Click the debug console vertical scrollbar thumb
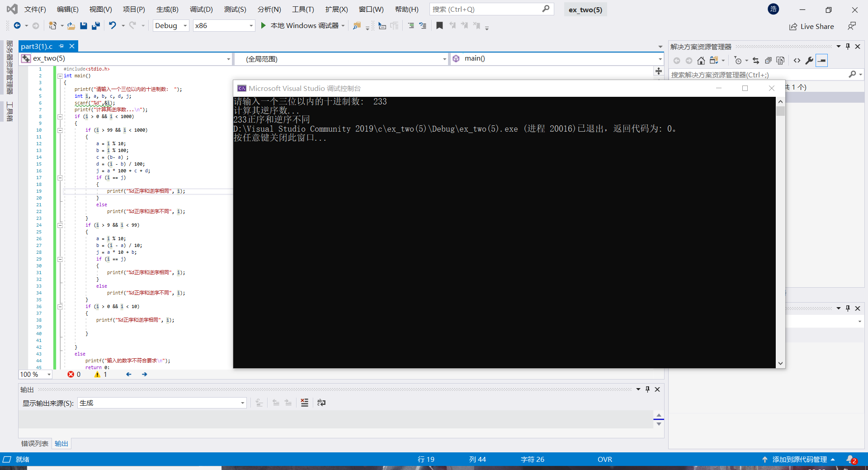Screen dimensions: 868x470 coord(780,111)
